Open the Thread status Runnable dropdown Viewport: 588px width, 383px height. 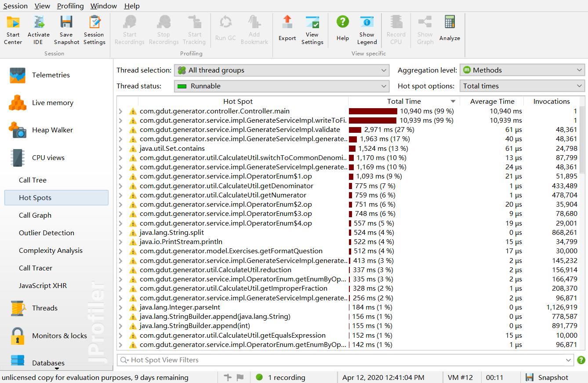point(282,86)
